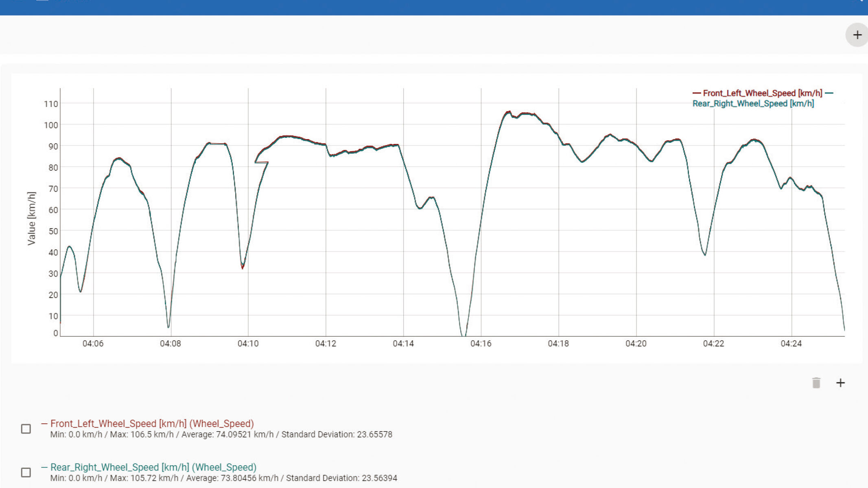Viewport: 868px width, 488px height.
Task: Click the Rear_Right statistics line with Max 105.72
Action: 223,478
